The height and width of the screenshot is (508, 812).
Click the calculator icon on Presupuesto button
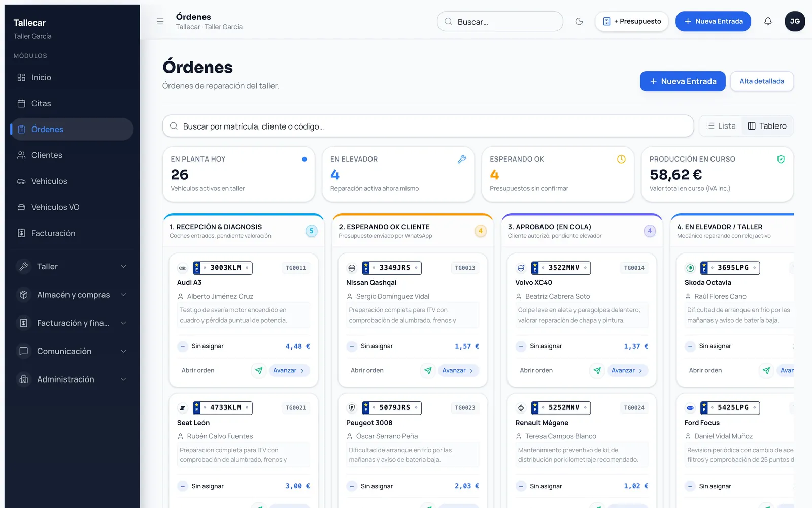pyautogui.click(x=606, y=21)
